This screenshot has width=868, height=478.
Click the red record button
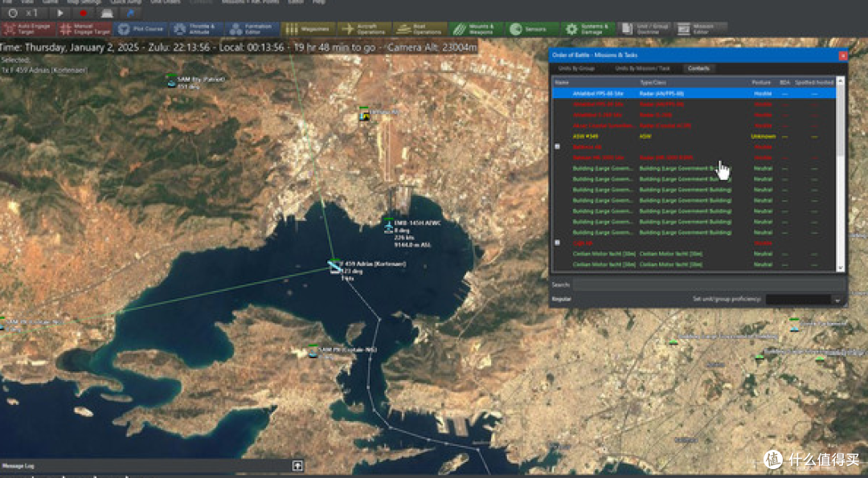coord(84,13)
